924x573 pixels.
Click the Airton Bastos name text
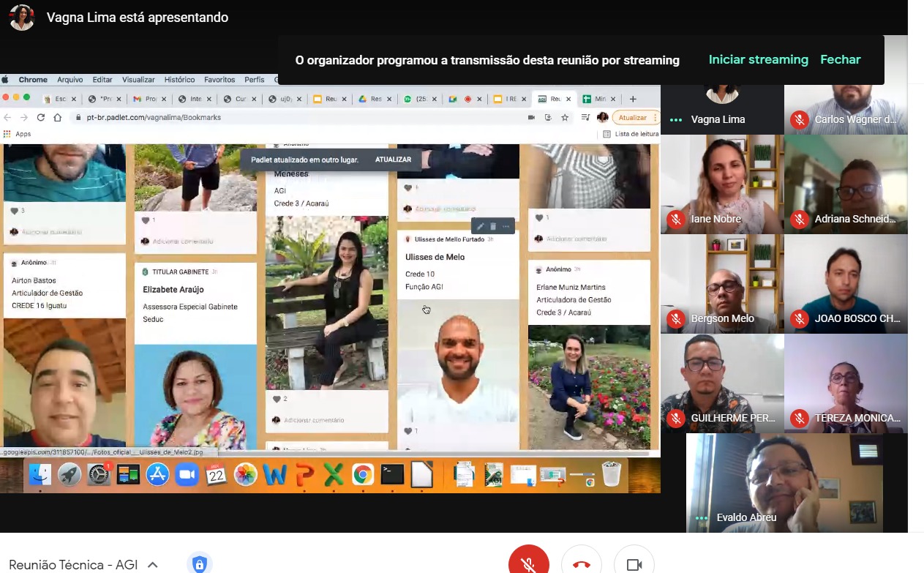coord(34,280)
